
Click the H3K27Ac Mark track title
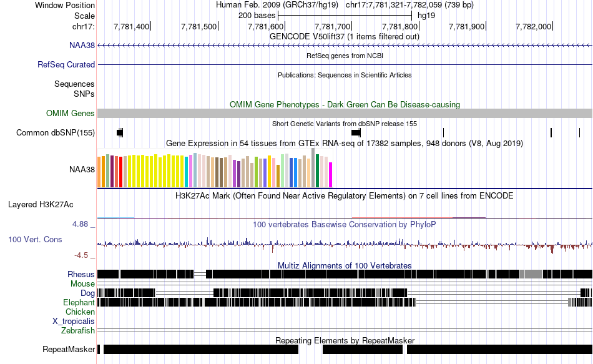coord(344,196)
